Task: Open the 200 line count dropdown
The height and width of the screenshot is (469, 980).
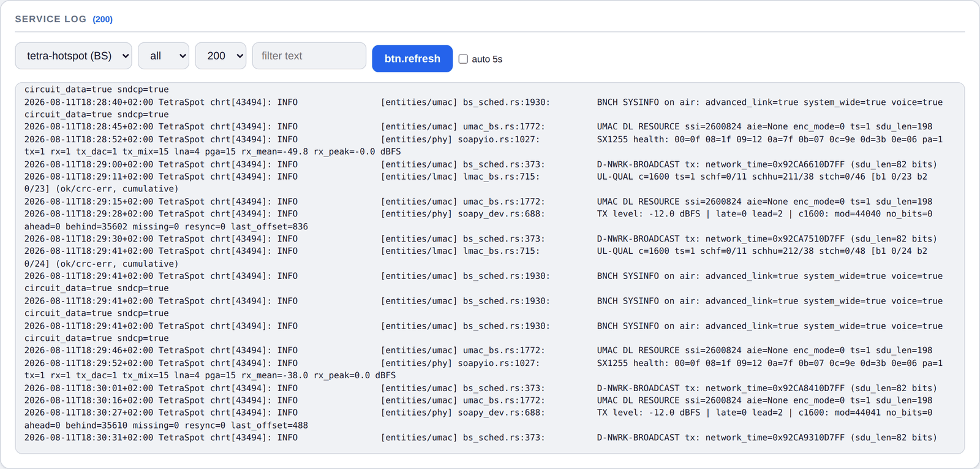Action: 221,56
